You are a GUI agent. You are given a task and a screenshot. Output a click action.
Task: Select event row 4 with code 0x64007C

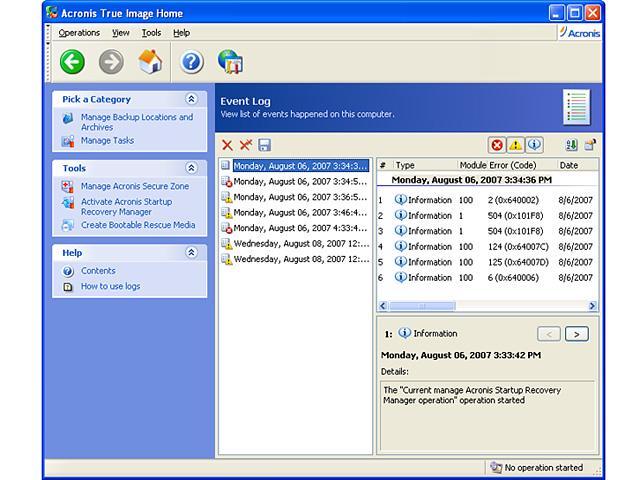(x=487, y=247)
